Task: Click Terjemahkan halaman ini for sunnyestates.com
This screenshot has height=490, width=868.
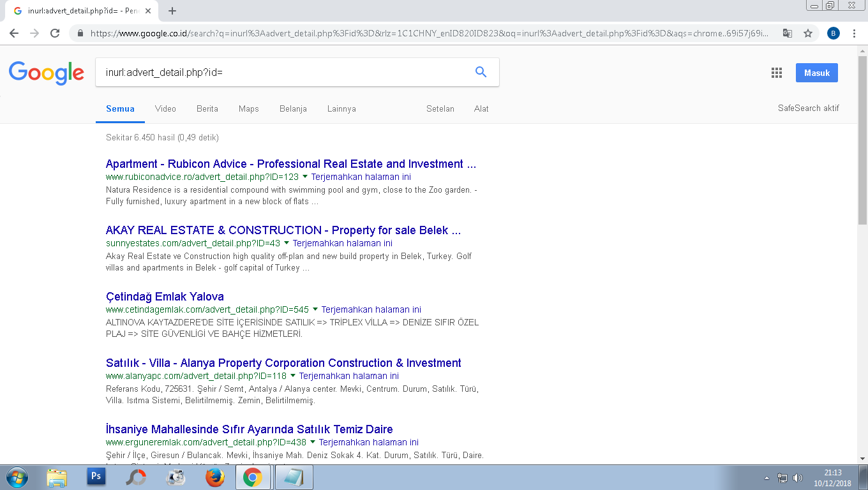Action: tap(343, 243)
